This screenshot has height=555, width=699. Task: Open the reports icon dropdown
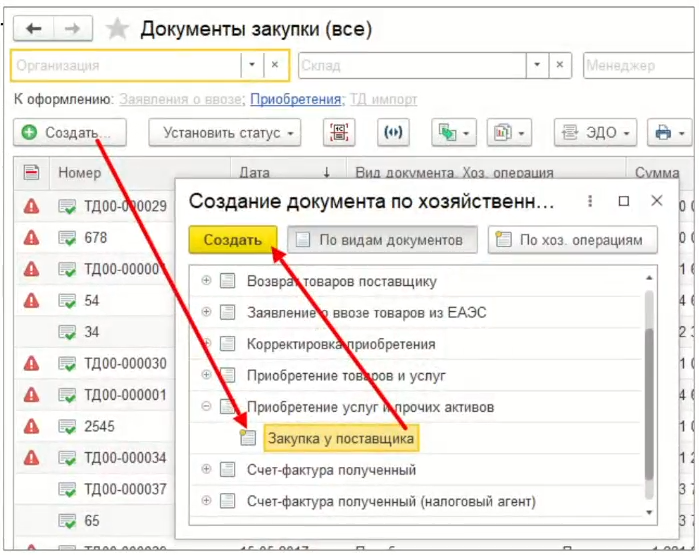509,132
